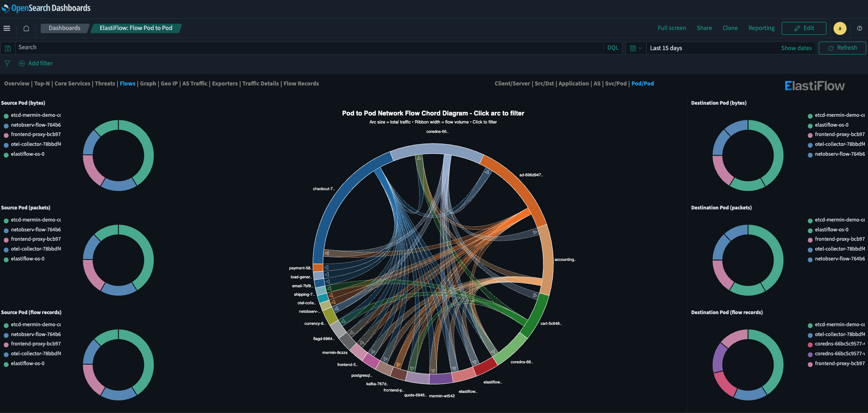Open the Last 15 days time picker

click(x=666, y=48)
